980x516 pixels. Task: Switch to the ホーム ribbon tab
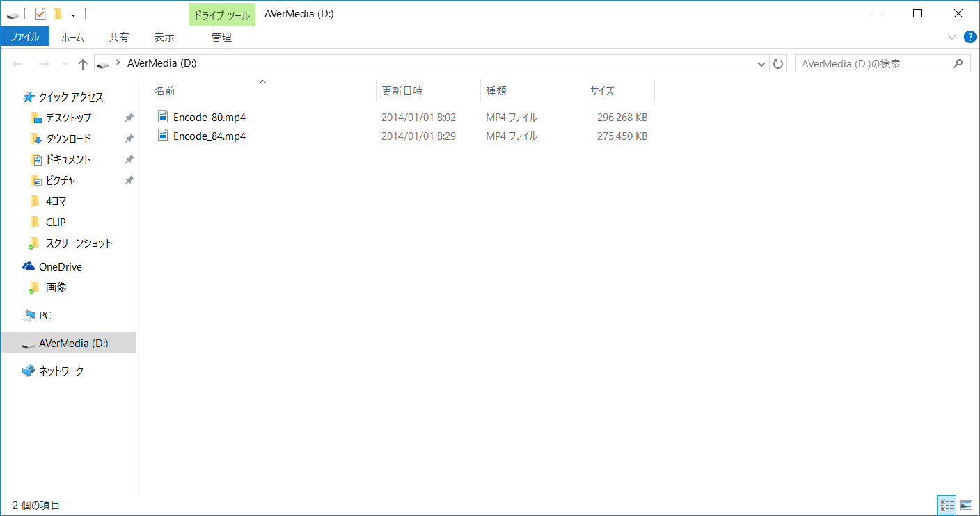(x=72, y=37)
